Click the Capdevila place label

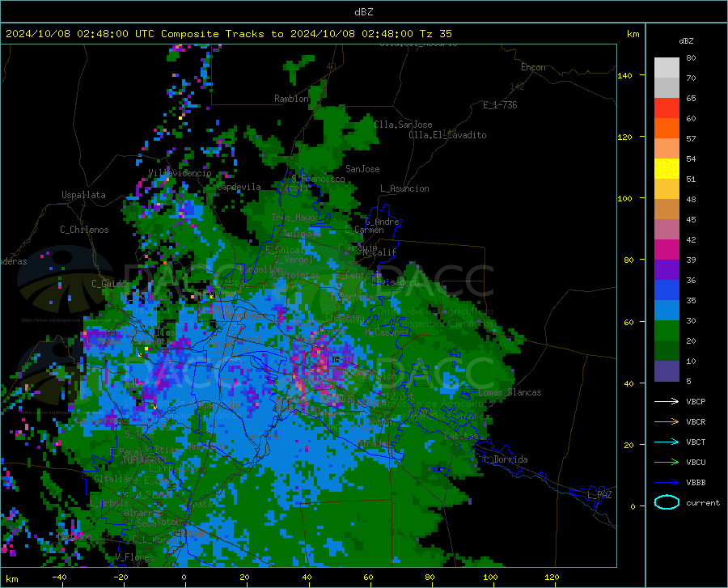[x=239, y=187]
